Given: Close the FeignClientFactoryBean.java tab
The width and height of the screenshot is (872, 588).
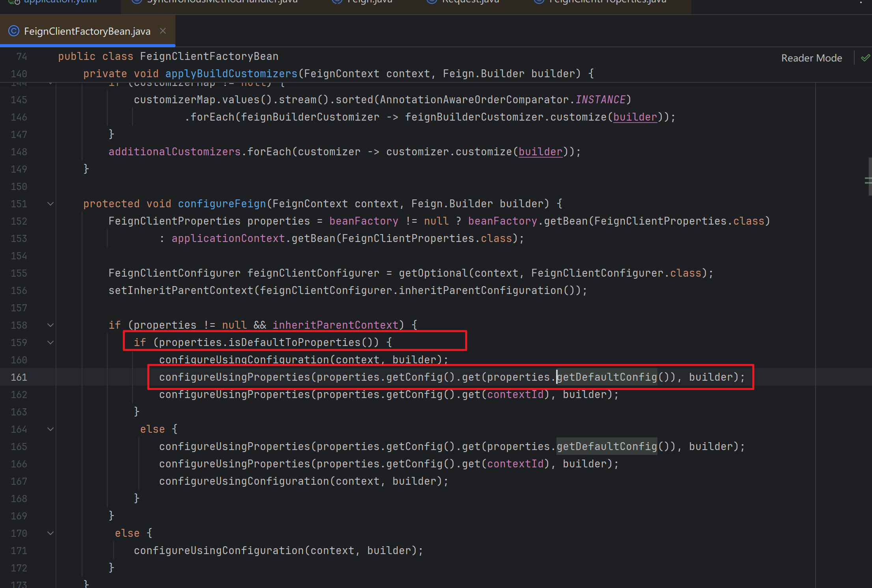Looking at the screenshot, I should click(163, 31).
